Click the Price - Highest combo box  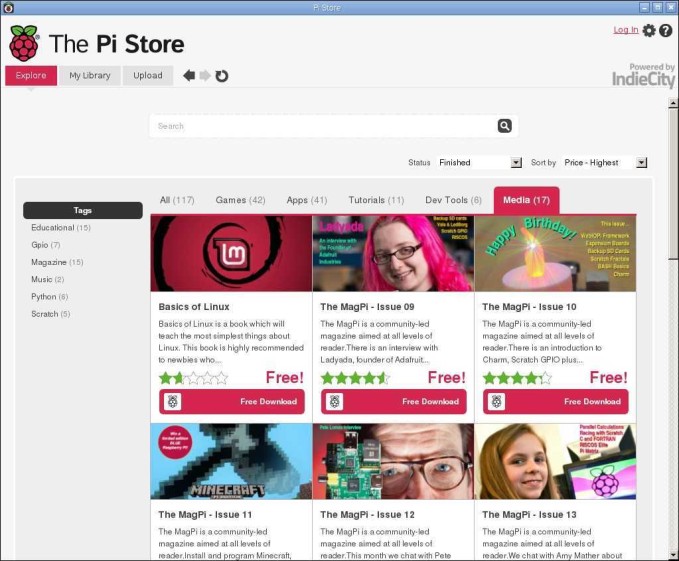click(605, 162)
